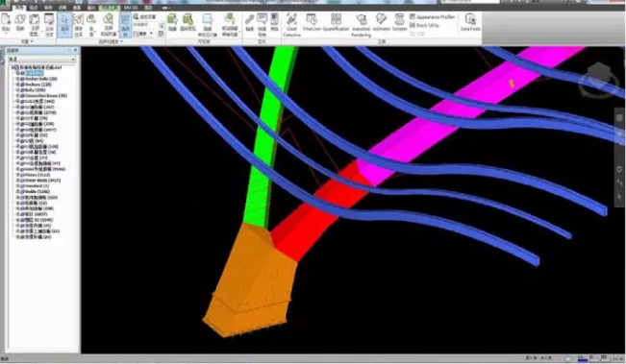Image resolution: width=626 pixels, height=364 pixels.
Task: Switch to the green highlighted ribbon tab
Action: pos(109,8)
